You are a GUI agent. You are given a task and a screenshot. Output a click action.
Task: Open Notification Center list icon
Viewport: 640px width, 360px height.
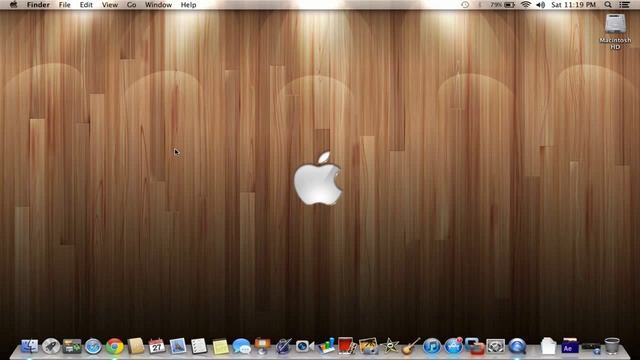[x=624, y=5]
